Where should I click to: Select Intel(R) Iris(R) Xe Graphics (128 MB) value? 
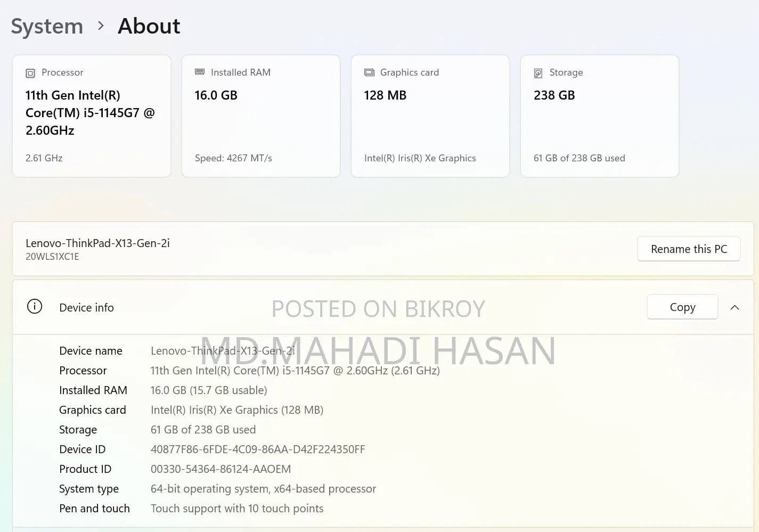click(237, 410)
